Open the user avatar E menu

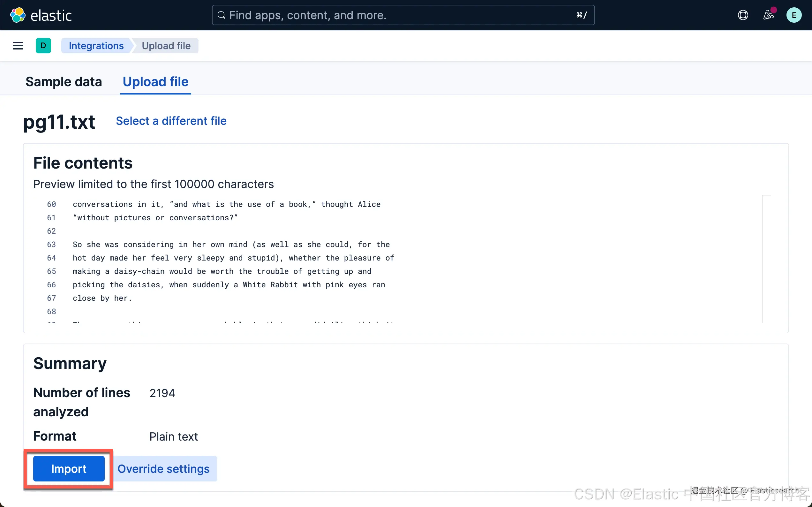tap(793, 15)
